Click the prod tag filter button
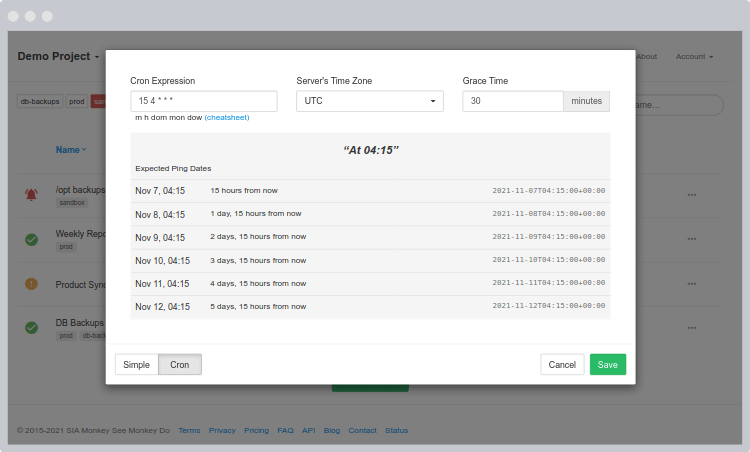The image size is (750, 452). coord(77,101)
